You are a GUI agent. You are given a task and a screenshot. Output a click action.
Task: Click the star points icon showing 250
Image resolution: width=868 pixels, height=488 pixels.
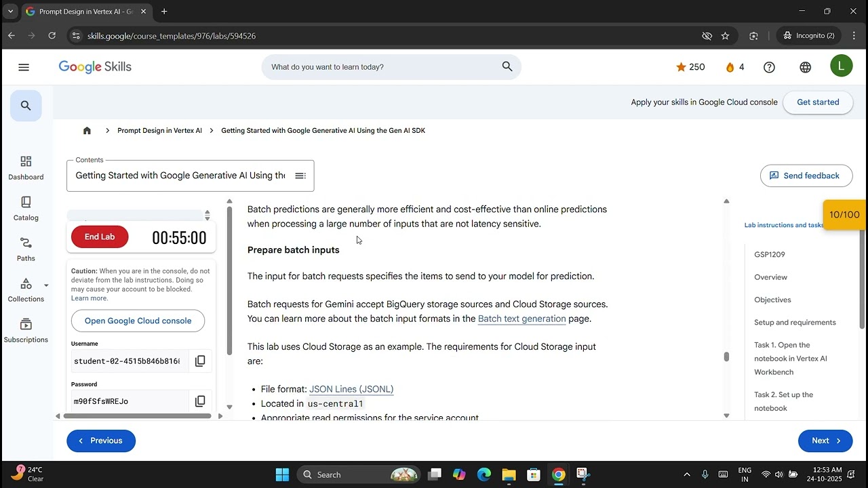681,67
